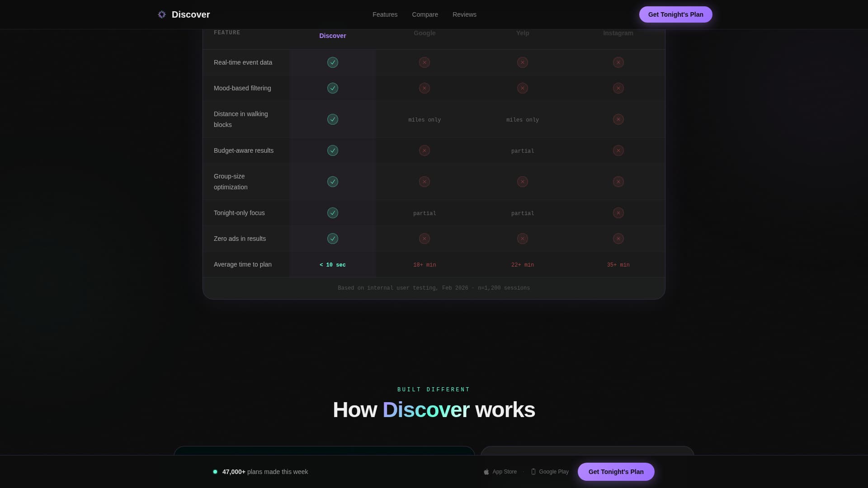Click Yelp's partial cell for Tonight-only focus

523,213
